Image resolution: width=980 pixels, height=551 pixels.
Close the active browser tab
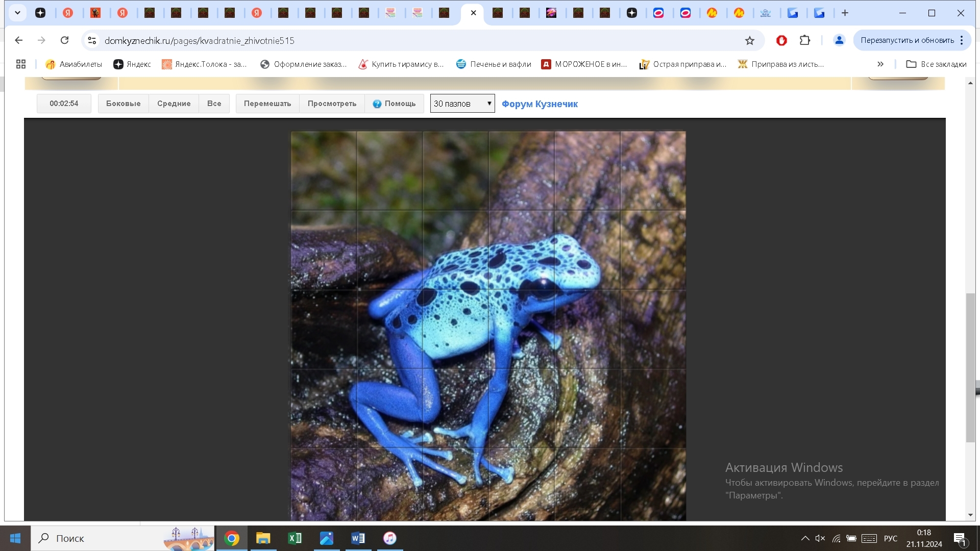(x=473, y=13)
